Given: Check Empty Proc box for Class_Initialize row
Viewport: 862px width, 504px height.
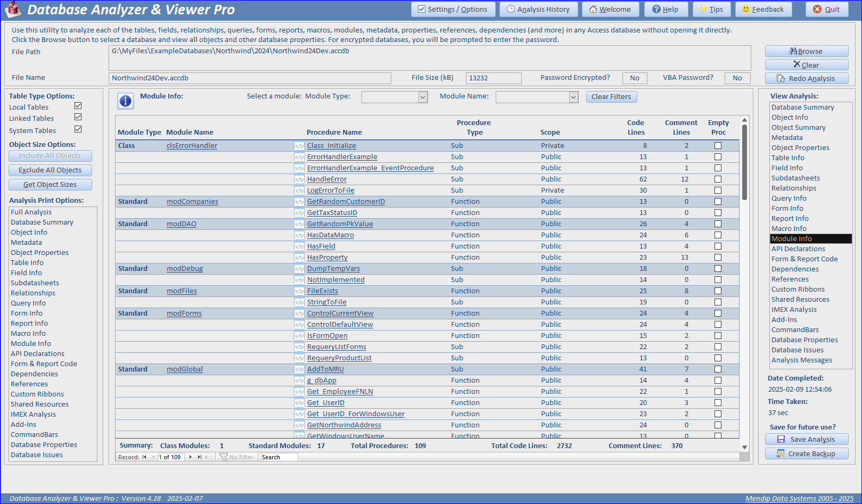Looking at the screenshot, I should tap(718, 146).
